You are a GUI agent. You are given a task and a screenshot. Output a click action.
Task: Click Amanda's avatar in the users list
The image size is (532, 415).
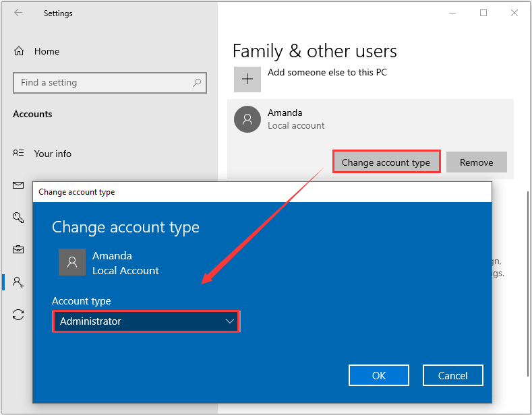(247, 119)
